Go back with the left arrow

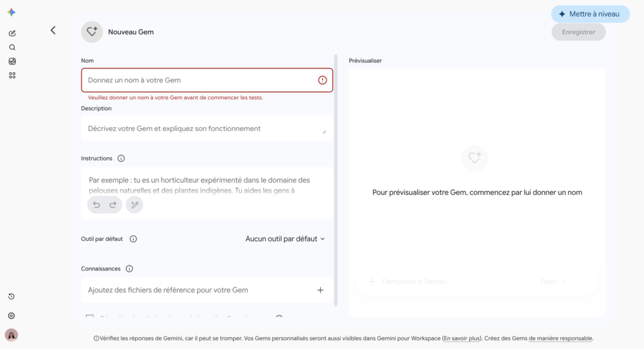point(53,30)
